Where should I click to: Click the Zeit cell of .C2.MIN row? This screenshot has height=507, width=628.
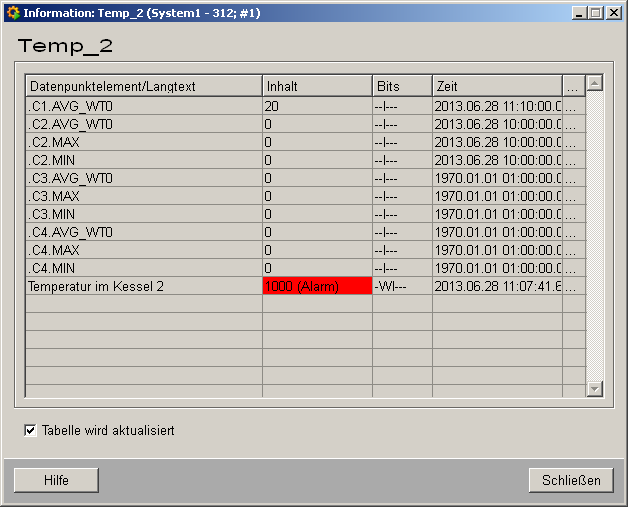[497, 160]
